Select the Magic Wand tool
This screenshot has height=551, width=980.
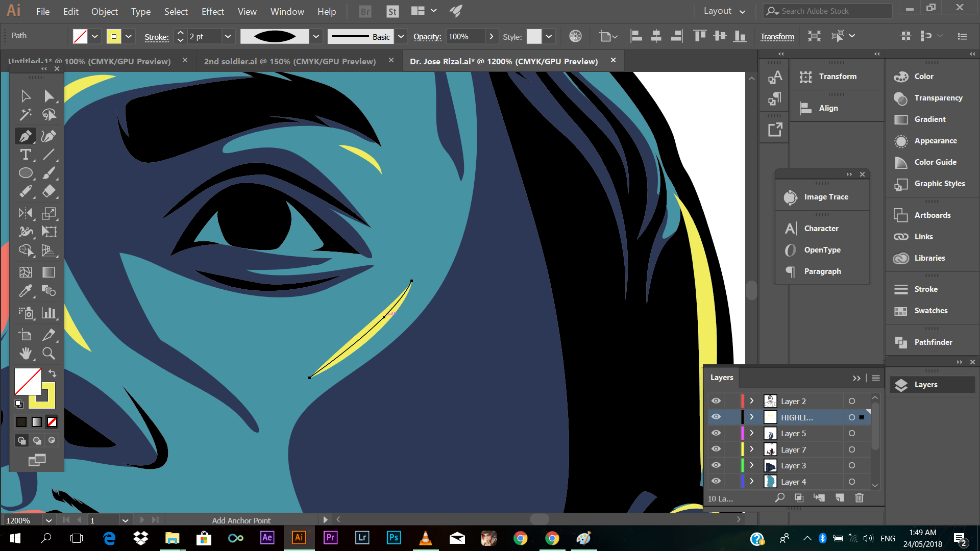pyautogui.click(x=26, y=115)
